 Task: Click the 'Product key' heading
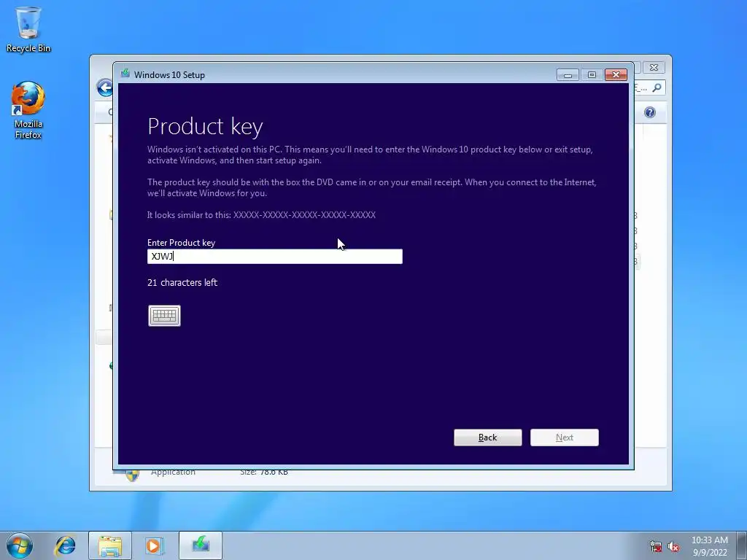coord(205,127)
